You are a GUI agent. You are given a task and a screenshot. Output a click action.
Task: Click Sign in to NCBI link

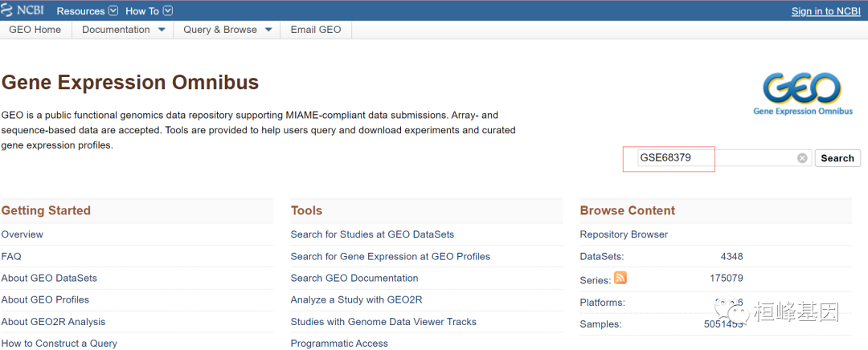pyautogui.click(x=826, y=11)
